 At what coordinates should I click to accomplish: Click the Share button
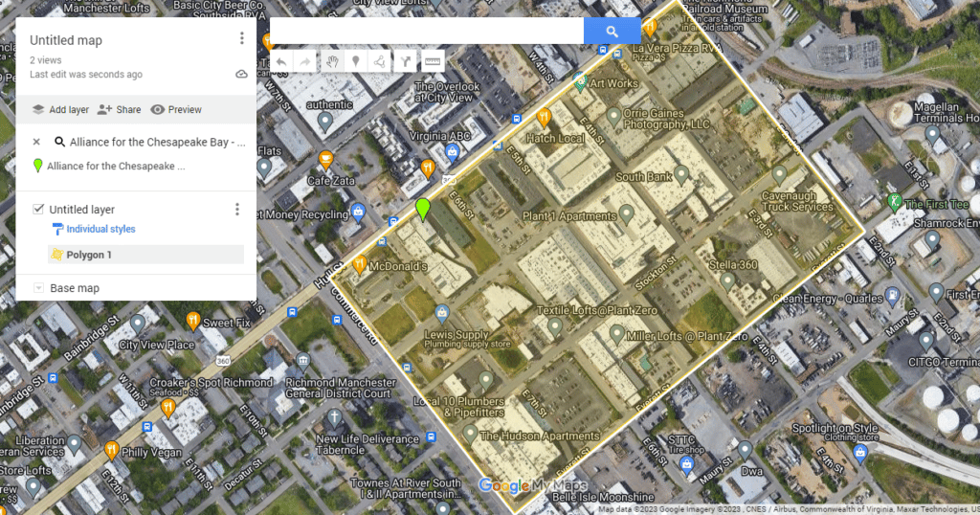pos(119,110)
